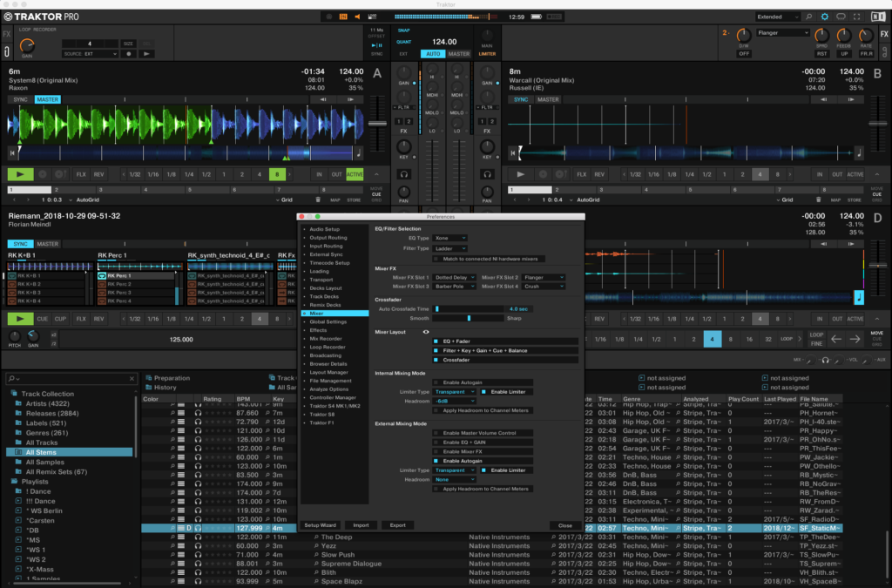The width and height of the screenshot is (892, 588).
Task: Open the Preferences gear icon in header
Action: [x=824, y=16]
